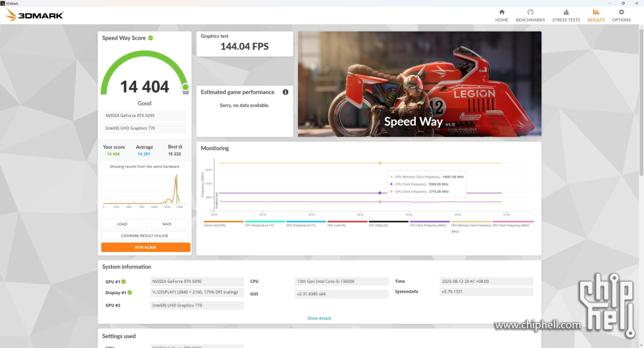
Task: Click the Monitoring panel heading
Action: (215, 148)
